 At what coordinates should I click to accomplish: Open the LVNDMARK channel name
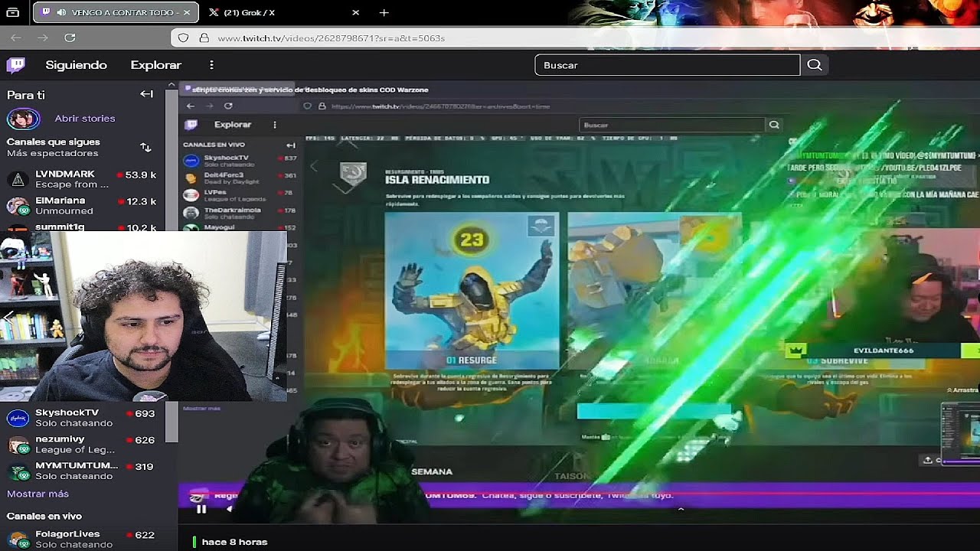coord(65,174)
